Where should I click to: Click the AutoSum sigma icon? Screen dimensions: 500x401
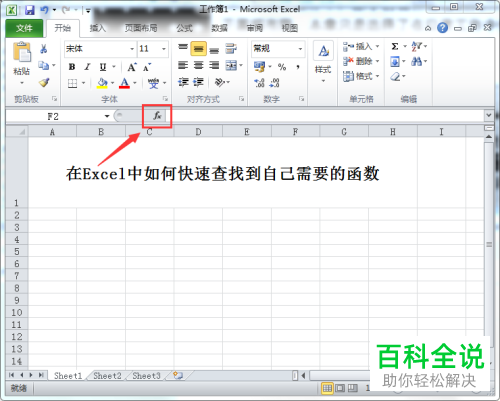395,46
